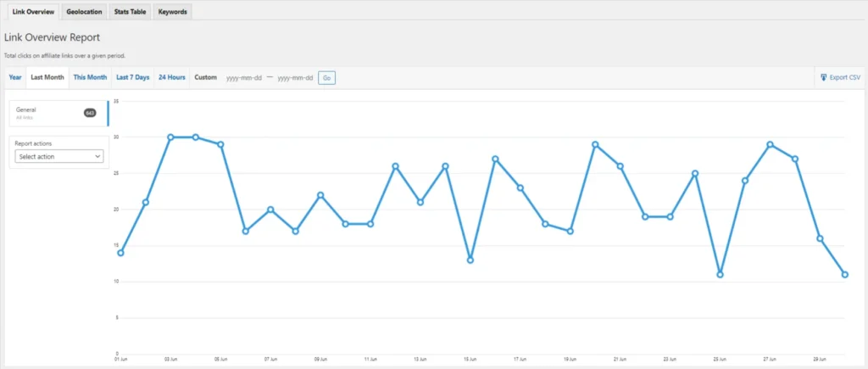
Task: Show Last 7 Days report
Action: pos(133,77)
